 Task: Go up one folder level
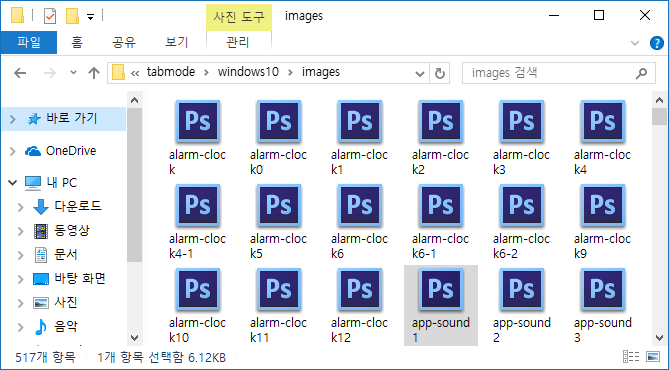tap(93, 73)
